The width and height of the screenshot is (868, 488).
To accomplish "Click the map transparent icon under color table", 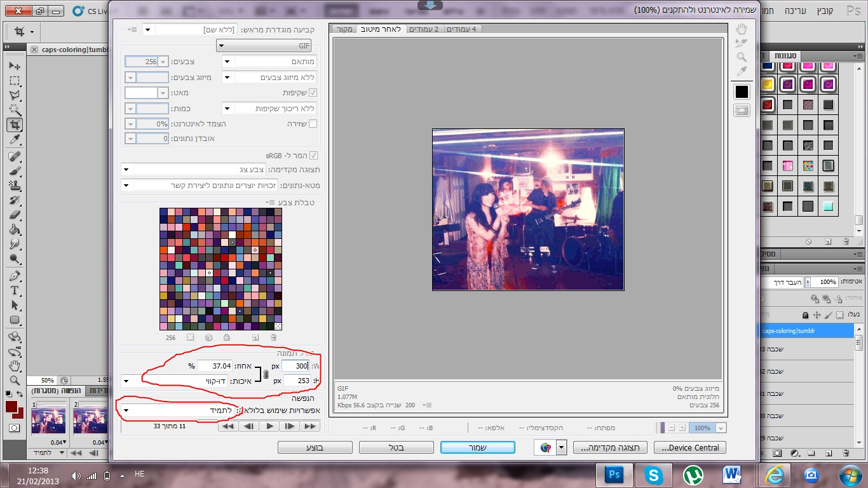I will tap(189, 337).
